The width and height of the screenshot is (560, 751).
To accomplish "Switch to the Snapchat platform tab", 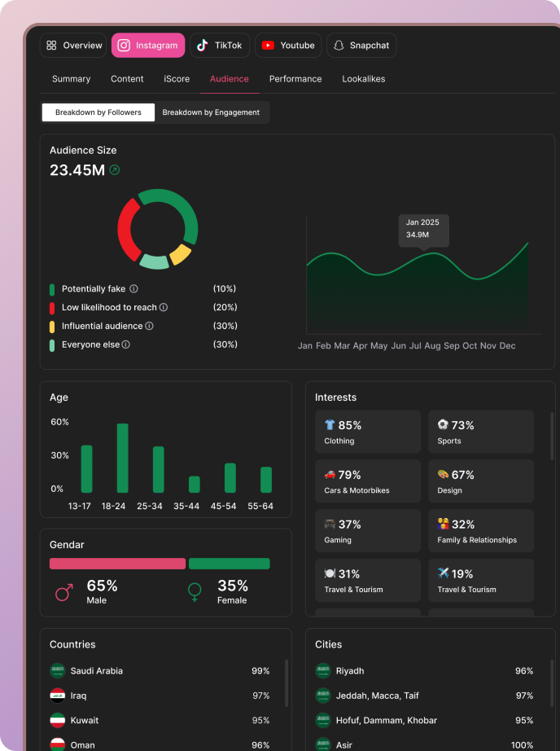I will click(x=361, y=46).
